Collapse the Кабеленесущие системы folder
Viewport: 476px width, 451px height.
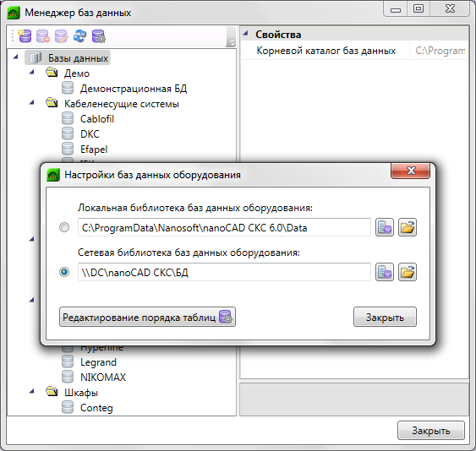point(32,102)
